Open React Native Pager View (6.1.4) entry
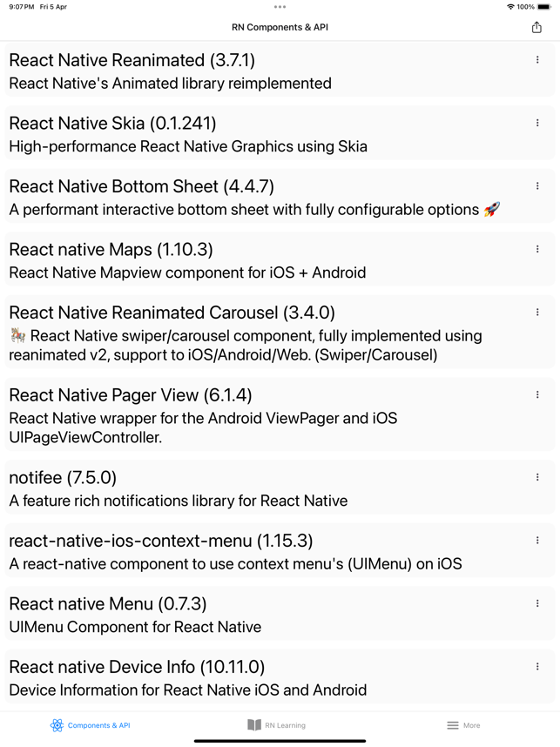 pos(280,414)
